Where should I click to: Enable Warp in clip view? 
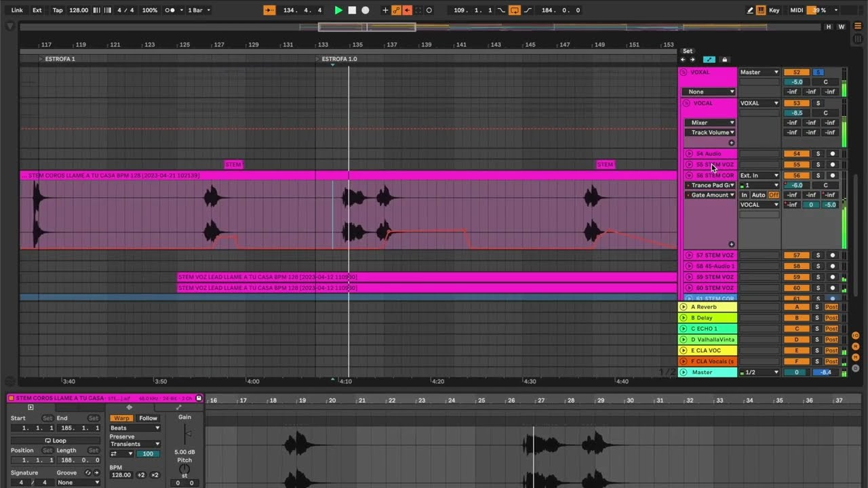tap(121, 418)
